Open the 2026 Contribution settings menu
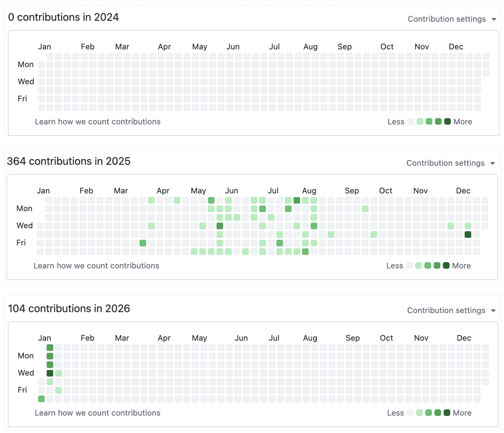Image resolution: width=504 pixels, height=433 pixels. pyautogui.click(x=451, y=310)
